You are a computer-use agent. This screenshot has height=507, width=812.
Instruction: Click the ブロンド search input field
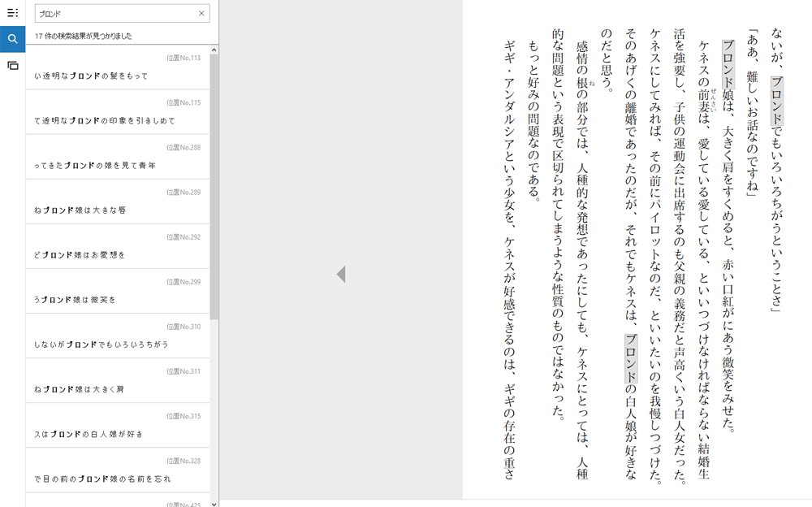pyautogui.click(x=123, y=14)
